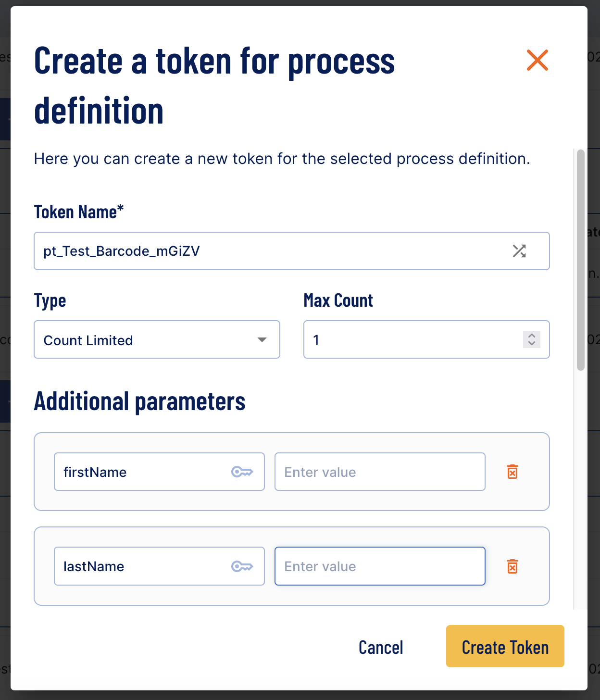This screenshot has width=600, height=700.
Task: Click the Token Name label
Action: click(x=79, y=212)
